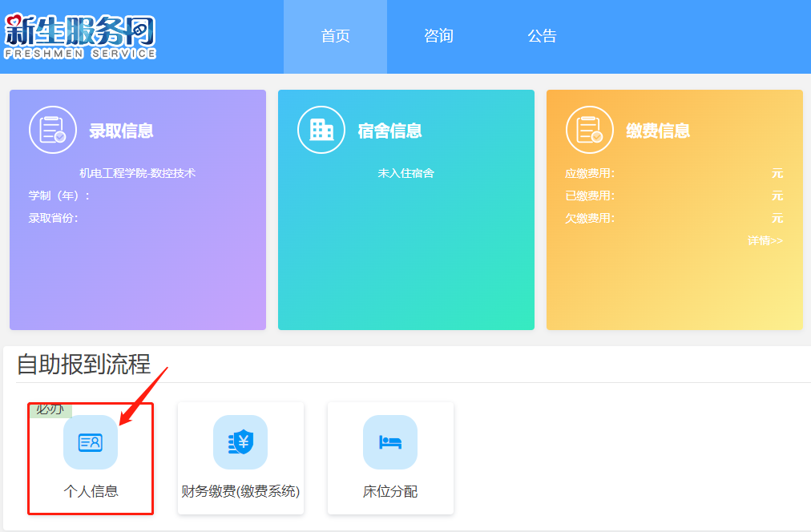Click the 缴费信息 clipboard icon

589,130
